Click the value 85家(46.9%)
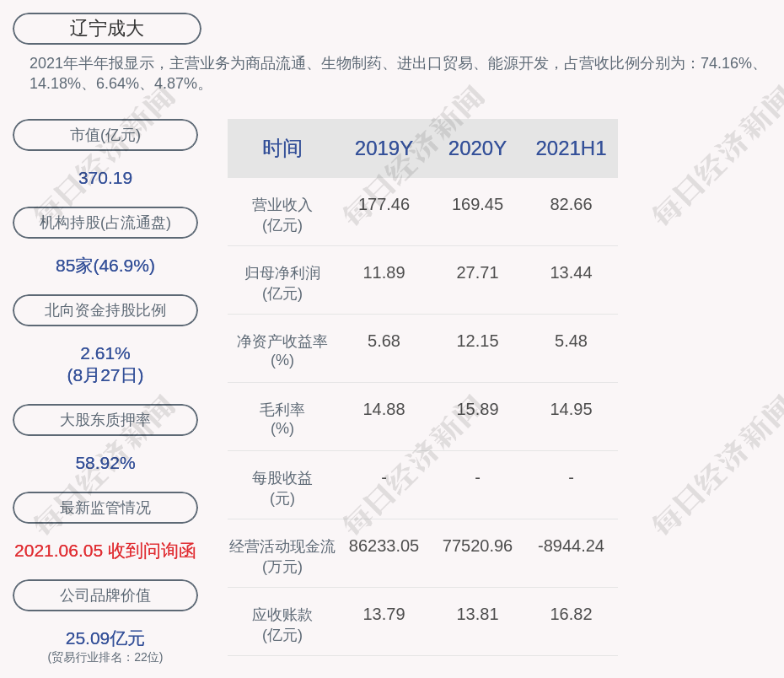The height and width of the screenshot is (678, 784). 105,266
